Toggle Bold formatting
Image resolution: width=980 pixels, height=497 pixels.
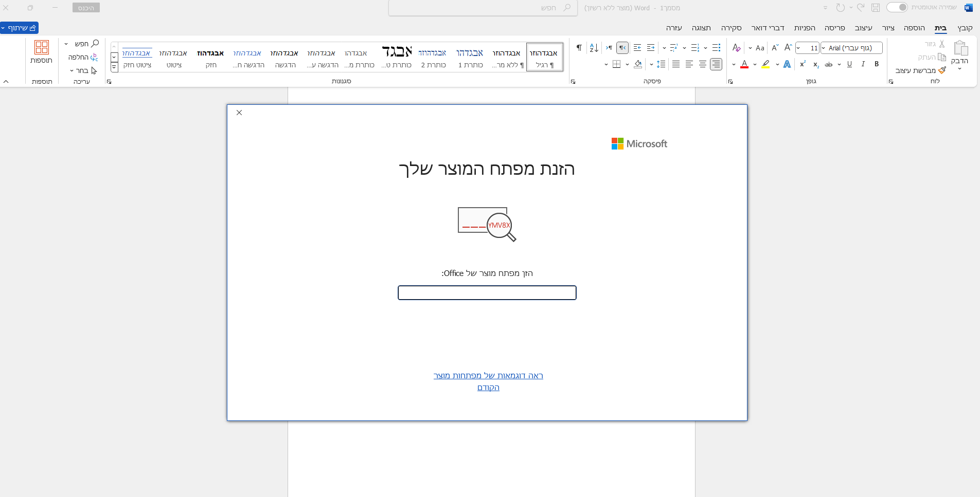[877, 64]
